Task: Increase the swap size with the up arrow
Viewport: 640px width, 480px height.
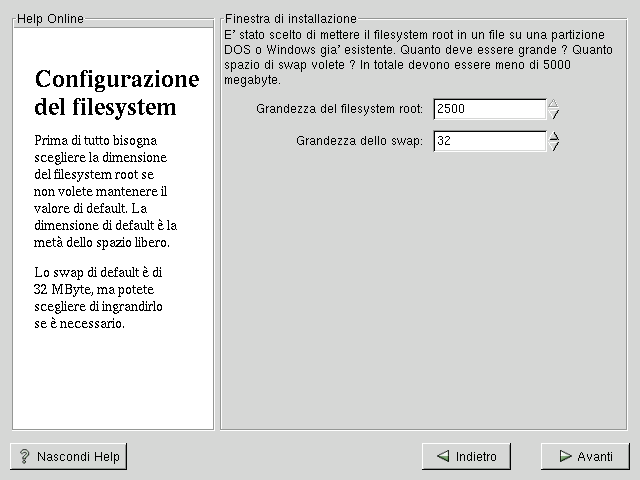Action: (x=554, y=136)
